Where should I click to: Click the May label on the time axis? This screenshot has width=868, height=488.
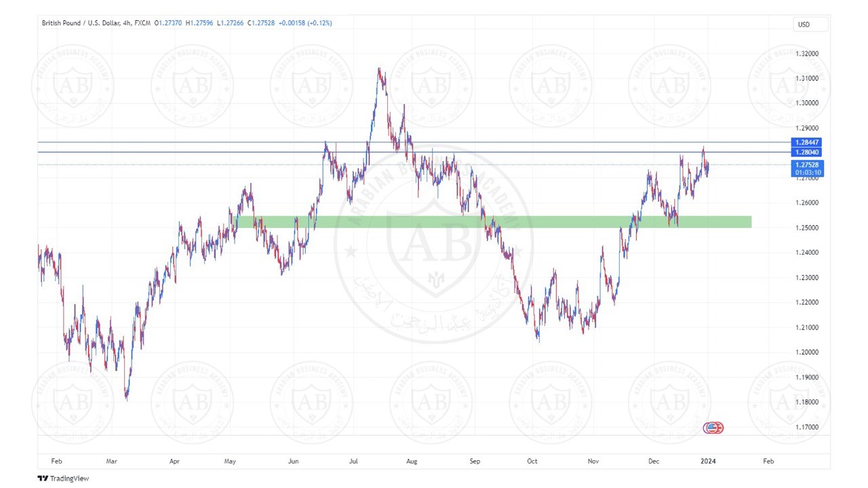(230, 462)
